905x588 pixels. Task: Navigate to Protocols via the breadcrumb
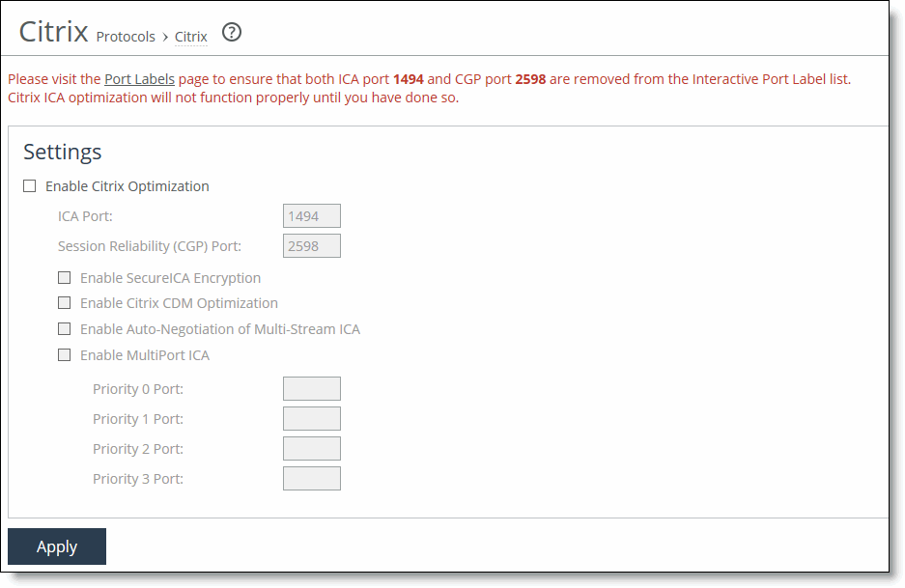(x=125, y=37)
